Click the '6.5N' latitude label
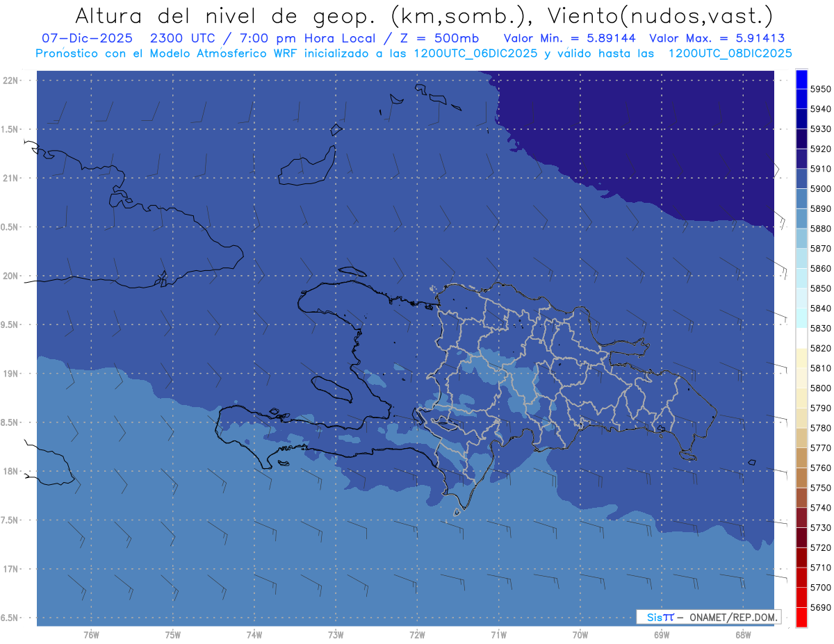 pos(10,618)
